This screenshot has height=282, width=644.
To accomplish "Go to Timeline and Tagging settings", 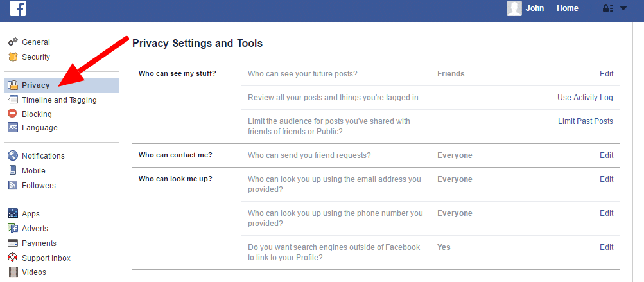I will 59,100.
